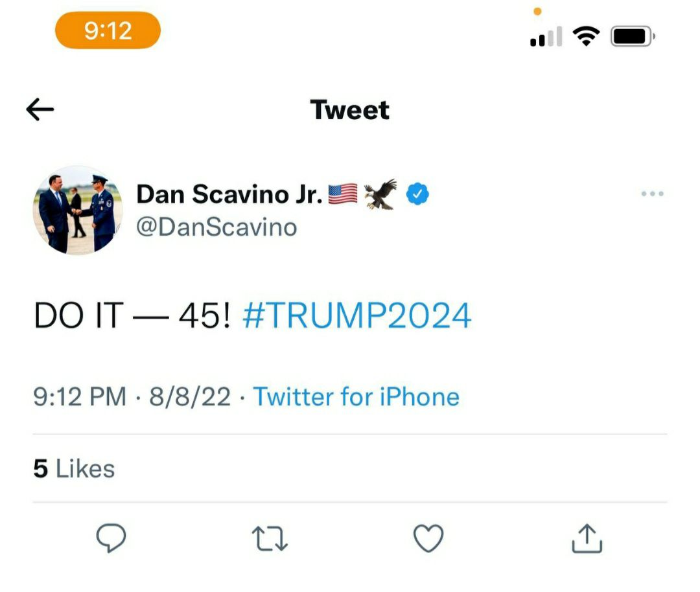700x592 pixels.
Task: Tap the cellular signal bars icon
Action: (x=546, y=38)
